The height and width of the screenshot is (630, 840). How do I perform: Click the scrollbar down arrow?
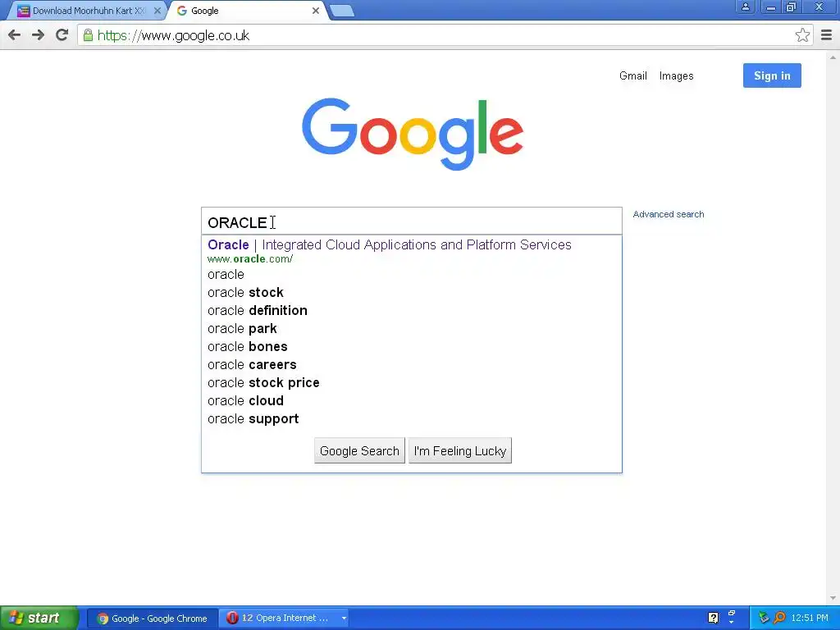tap(833, 598)
